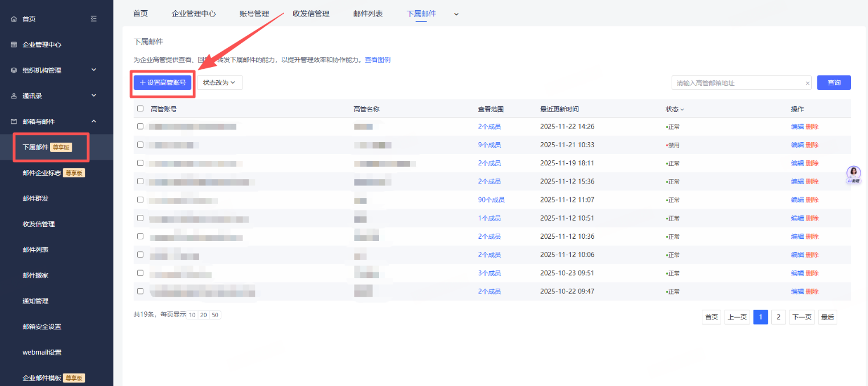Check the row updated 2025-11-12 10:51
Image resolution: width=868 pixels, height=386 pixels.
click(x=141, y=218)
